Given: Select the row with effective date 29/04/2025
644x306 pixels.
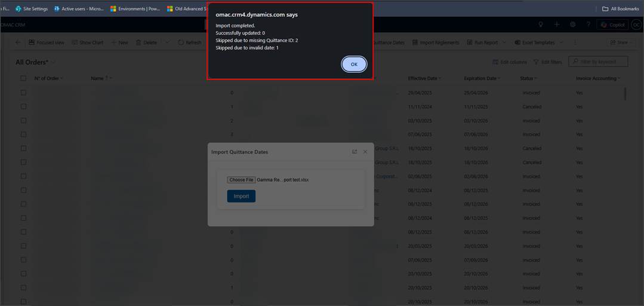Looking at the screenshot, I should coord(23,93).
